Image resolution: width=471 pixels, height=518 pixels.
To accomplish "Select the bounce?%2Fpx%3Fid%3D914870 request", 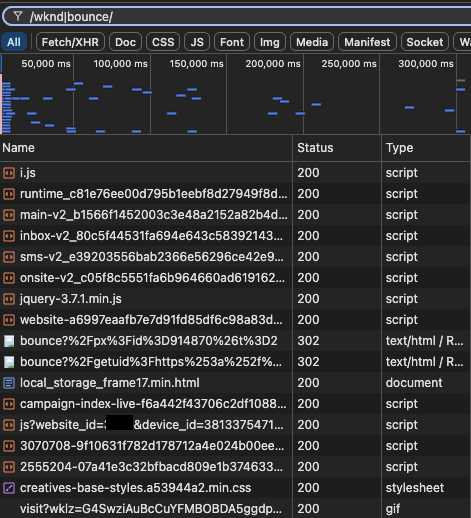I will click(235, 341).
